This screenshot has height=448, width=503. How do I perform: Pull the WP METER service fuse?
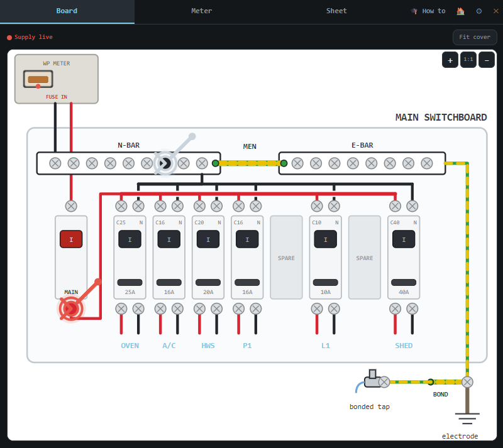coord(38,79)
